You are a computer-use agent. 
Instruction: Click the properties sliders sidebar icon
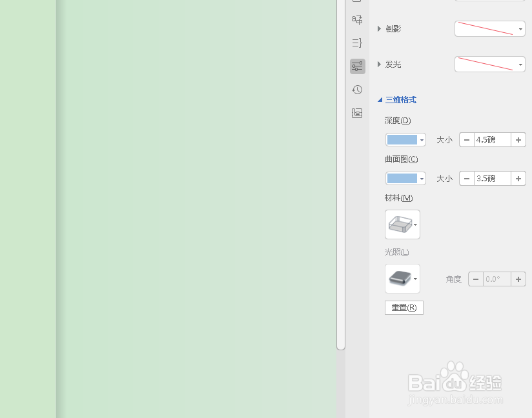pyautogui.click(x=357, y=66)
